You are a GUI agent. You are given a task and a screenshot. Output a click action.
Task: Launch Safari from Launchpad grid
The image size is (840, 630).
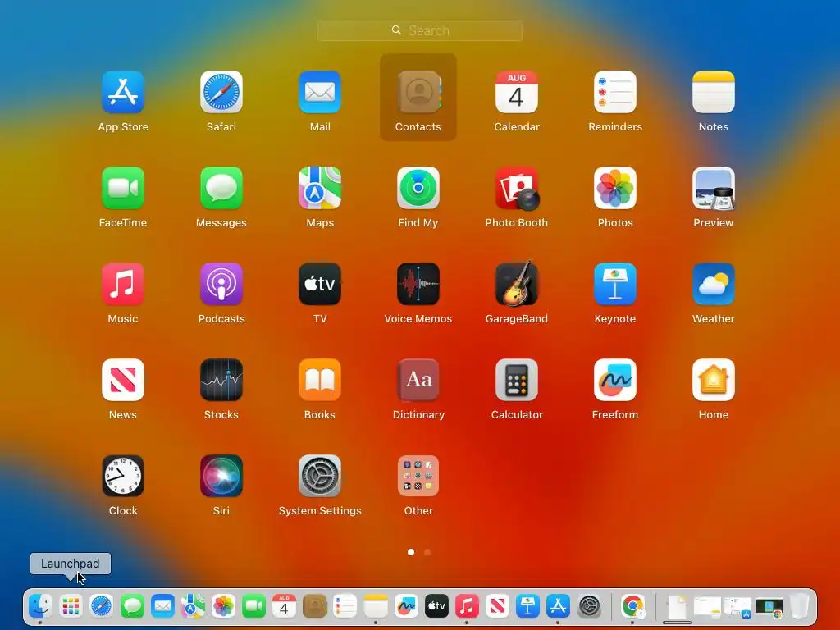coord(221,92)
